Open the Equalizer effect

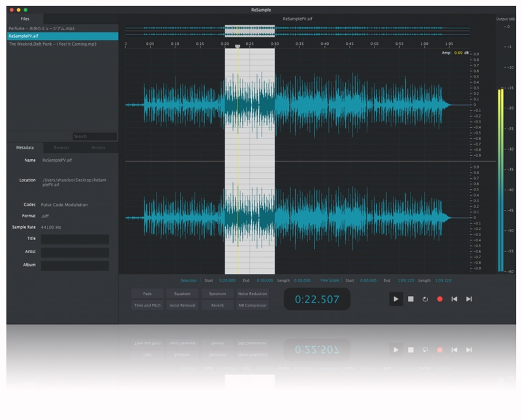tap(182, 294)
